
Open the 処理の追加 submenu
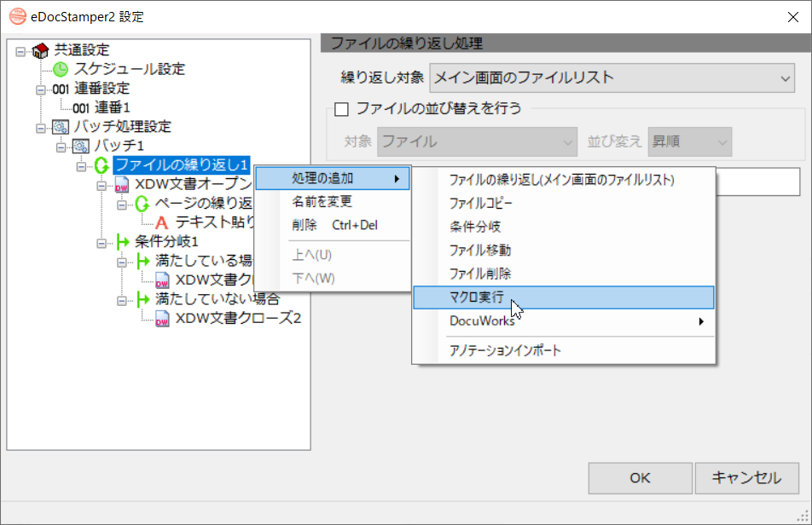[x=333, y=178]
